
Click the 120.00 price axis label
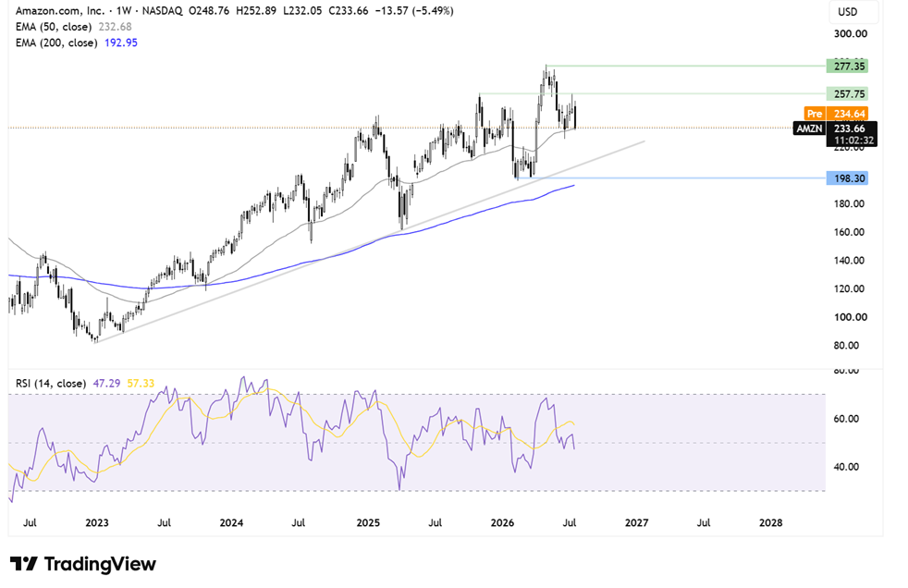click(x=849, y=288)
